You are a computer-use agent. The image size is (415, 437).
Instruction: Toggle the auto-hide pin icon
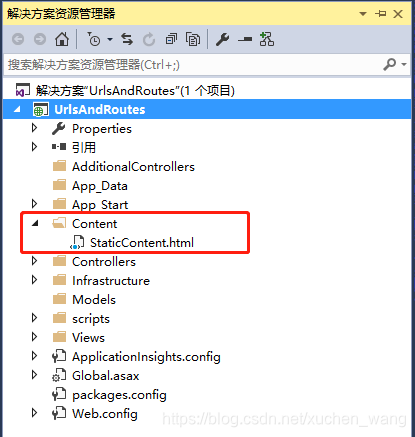[x=380, y=14]
